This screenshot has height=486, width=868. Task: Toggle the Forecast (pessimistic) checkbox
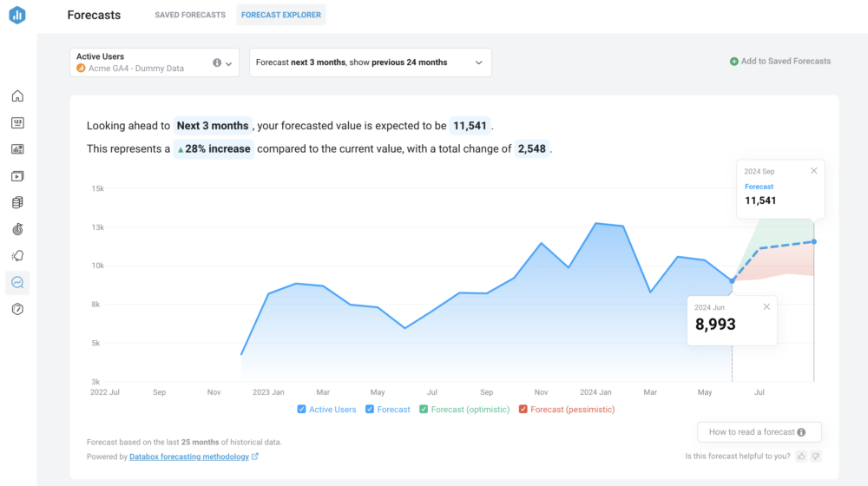(523, 409)
